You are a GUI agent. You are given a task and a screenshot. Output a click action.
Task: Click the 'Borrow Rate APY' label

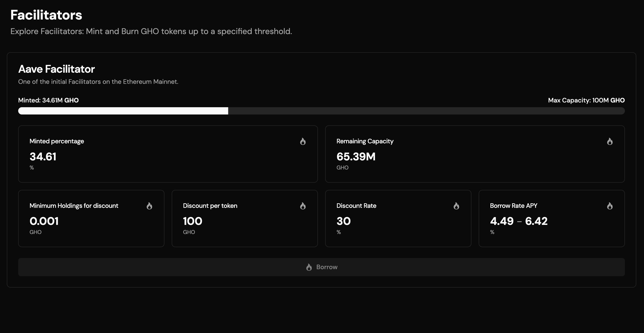click(x=513, y=206)
